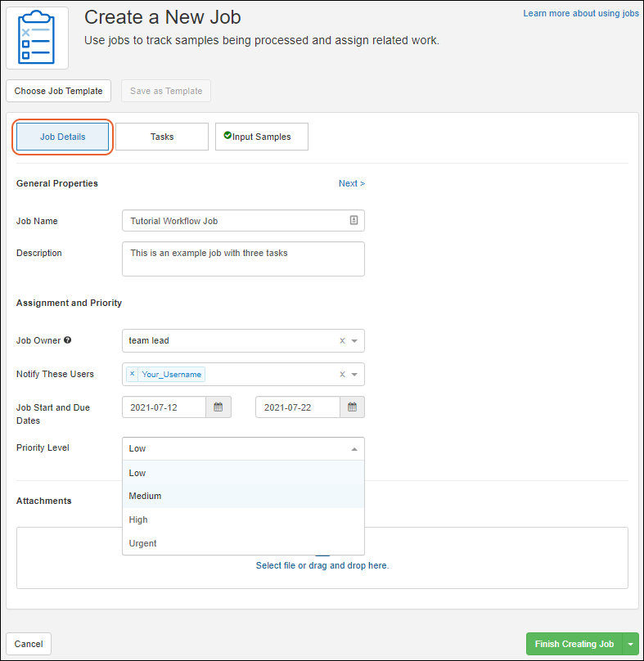Expand the Notify These Users dropdown
The height and width of the screenshot is (661, 644).
tap(354, 375)
